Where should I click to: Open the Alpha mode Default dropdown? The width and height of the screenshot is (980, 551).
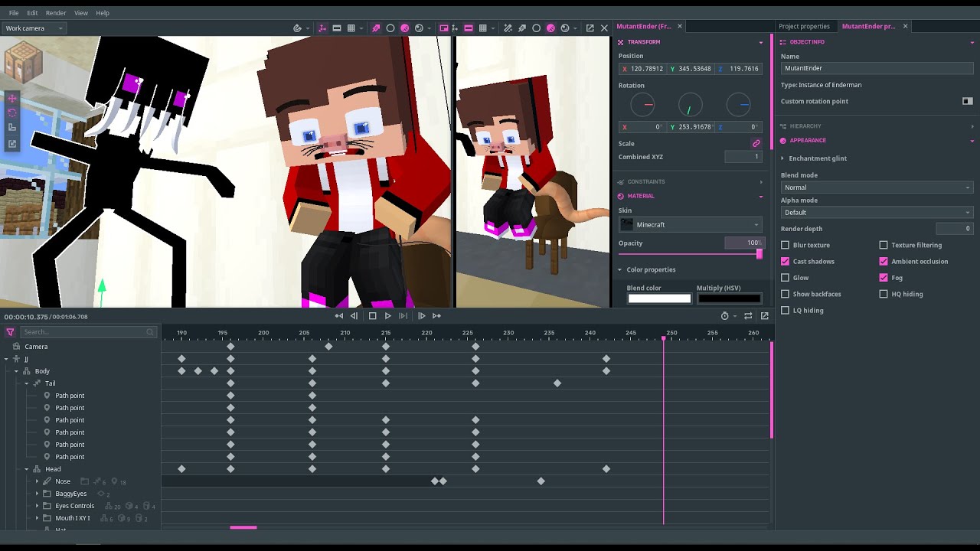coord(877,212)
